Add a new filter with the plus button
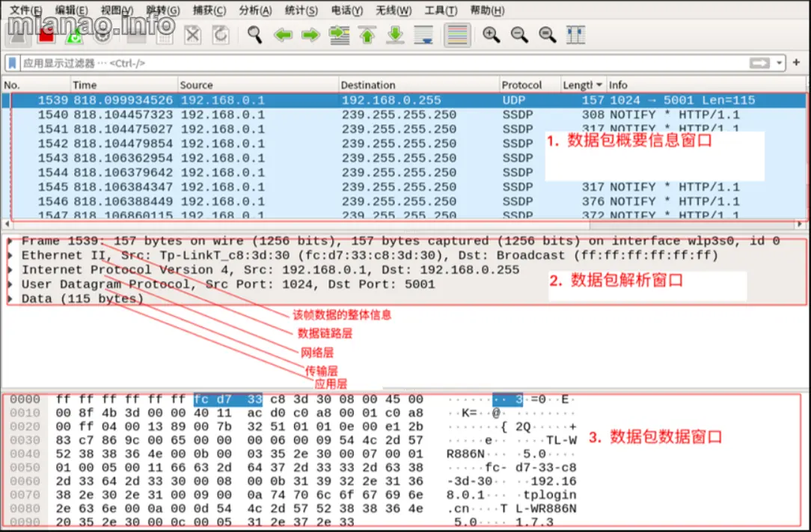Screen dimensions: 811x532 796,63
